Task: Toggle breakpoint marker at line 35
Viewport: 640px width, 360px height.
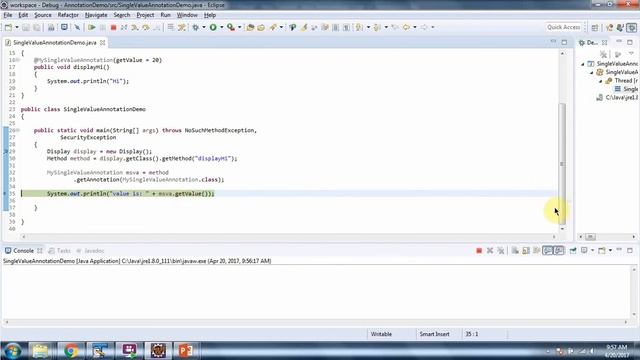Action: pyautogui.click(x=5, y=193)
